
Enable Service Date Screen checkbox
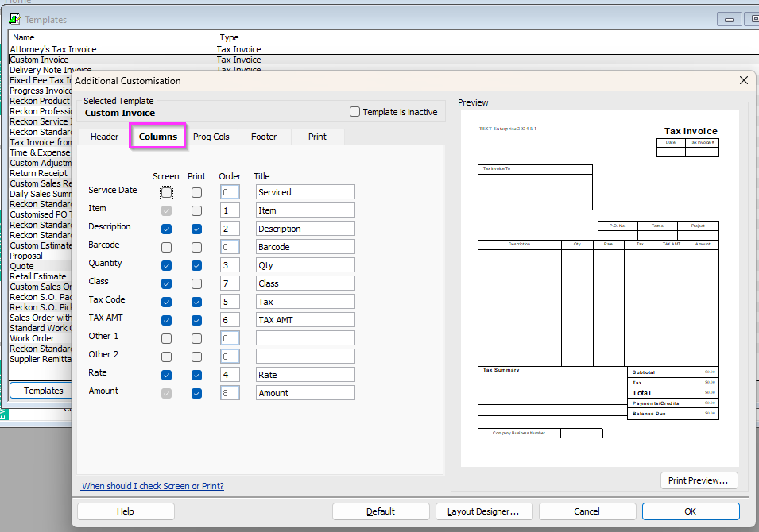167,192
